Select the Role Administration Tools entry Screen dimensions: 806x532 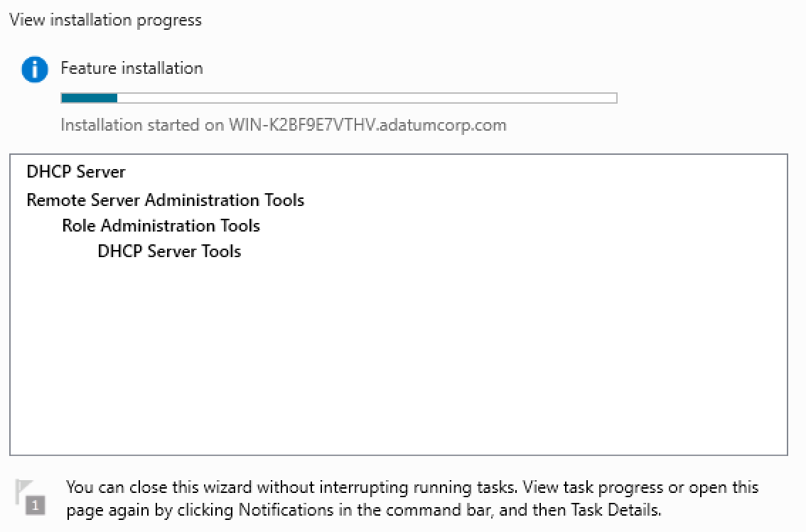[161, 226]
